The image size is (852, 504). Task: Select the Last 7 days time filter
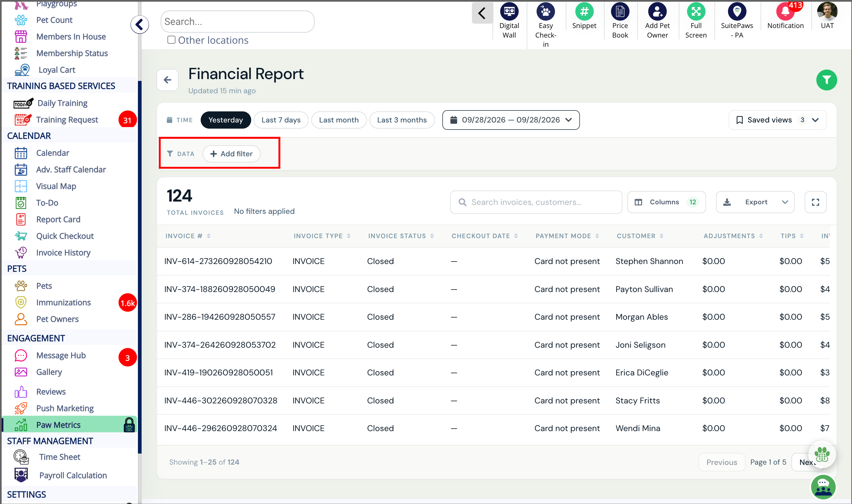point(281,120)
